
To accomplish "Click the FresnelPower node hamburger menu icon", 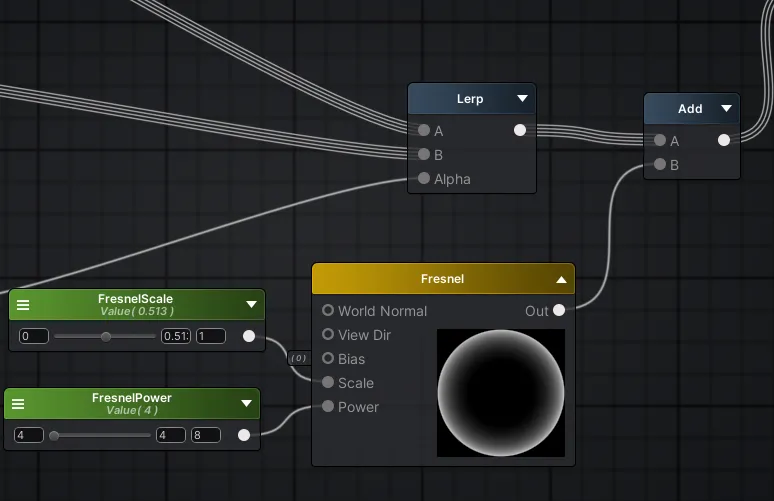I will [x=18, y=404].
